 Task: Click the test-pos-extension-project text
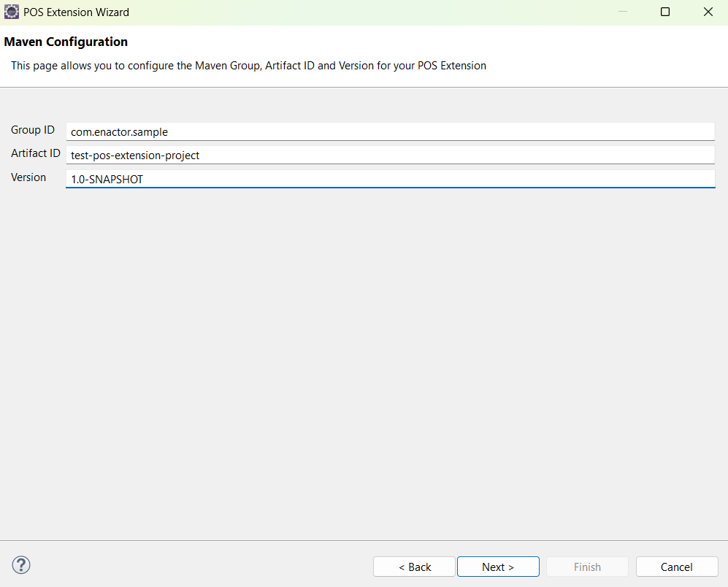134,155
